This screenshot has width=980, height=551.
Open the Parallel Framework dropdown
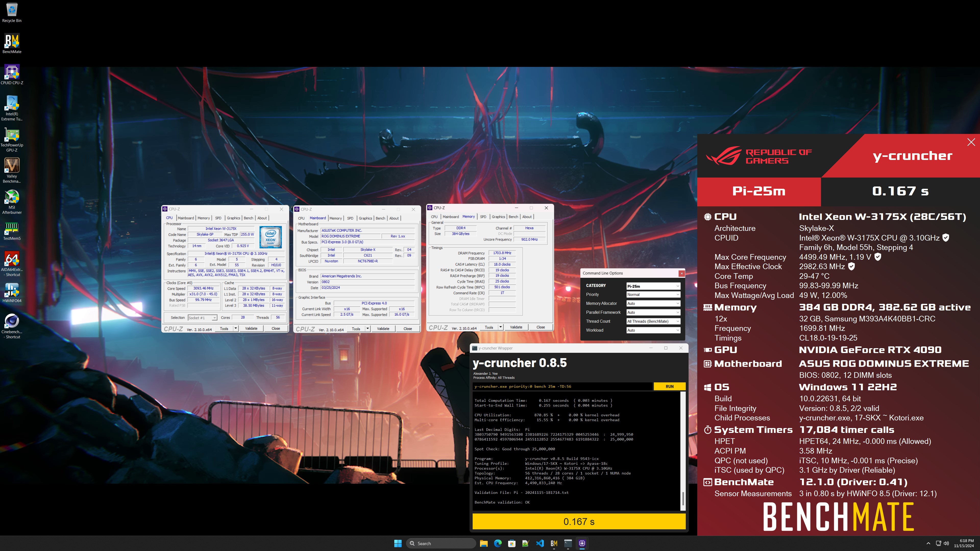coord(653,312)
